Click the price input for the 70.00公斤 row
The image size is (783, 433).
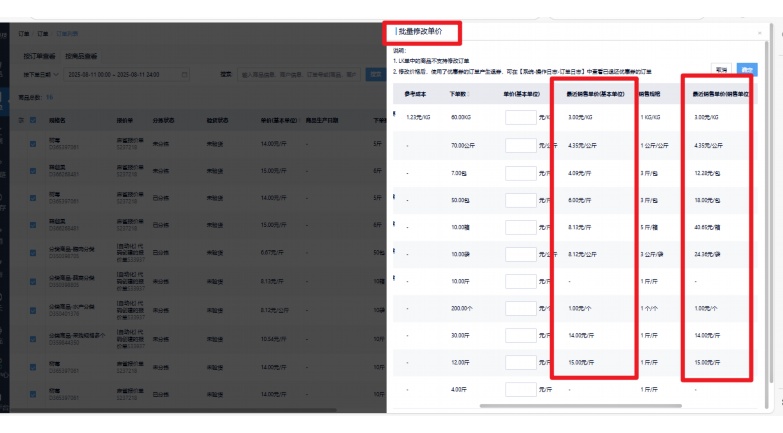pos(521,145)
